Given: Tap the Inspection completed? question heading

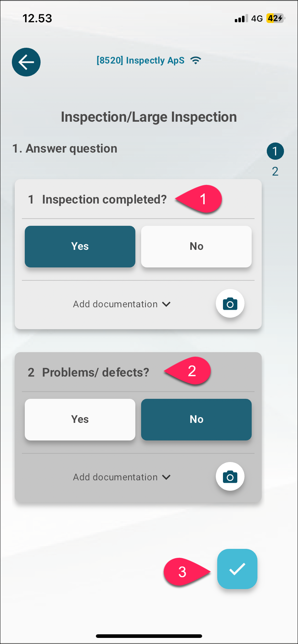Looking at the screenshot, I should click(104, 199).
